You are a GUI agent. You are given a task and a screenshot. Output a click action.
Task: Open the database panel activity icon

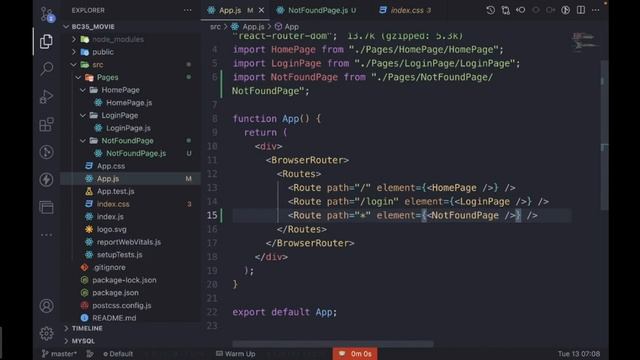(x=47, y=207)
